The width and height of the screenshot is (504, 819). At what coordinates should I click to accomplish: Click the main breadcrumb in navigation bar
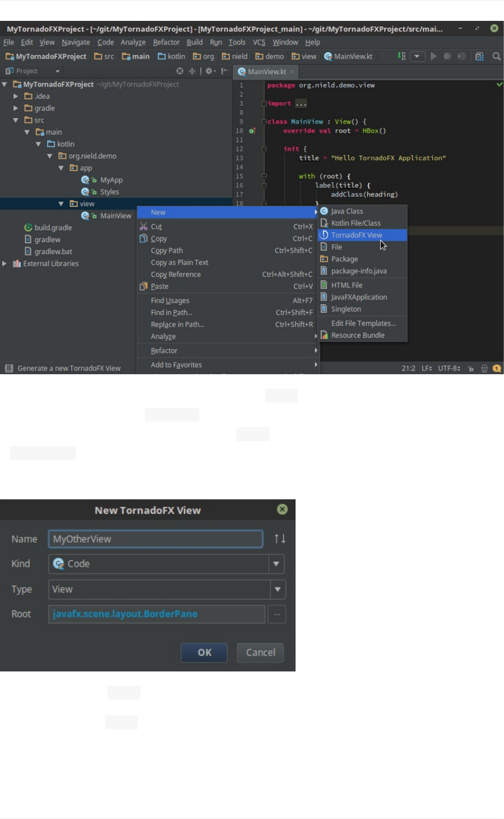[x=136, y=56]
